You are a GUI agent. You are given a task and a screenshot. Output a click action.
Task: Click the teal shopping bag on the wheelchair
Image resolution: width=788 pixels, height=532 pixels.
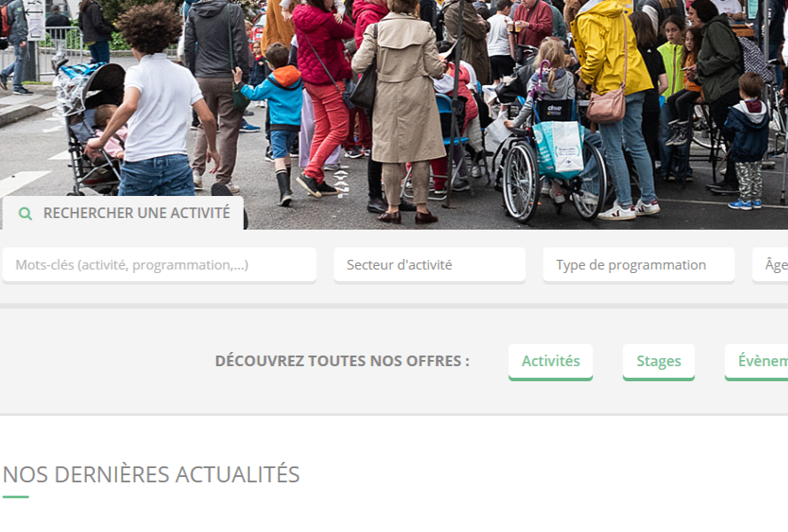coord(558,149)
